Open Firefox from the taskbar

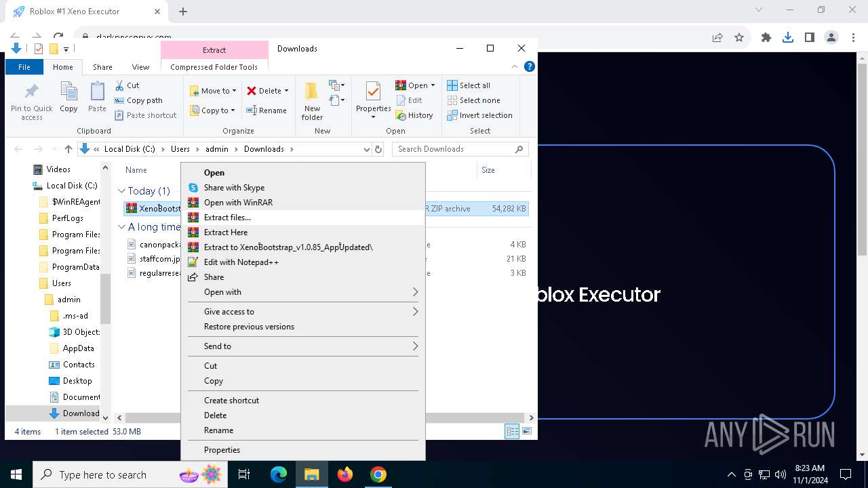[x=345, y=474]
